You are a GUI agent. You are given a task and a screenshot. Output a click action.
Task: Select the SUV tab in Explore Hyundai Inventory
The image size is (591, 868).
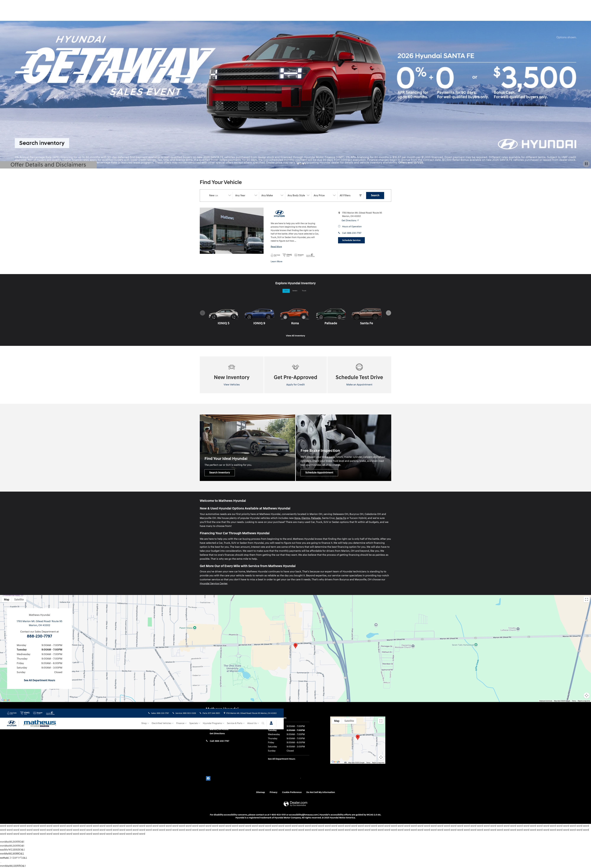coord(286,291)
